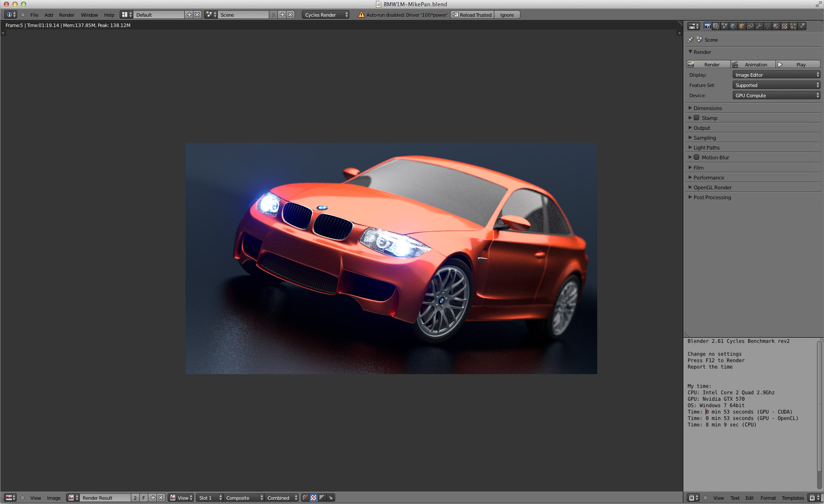Open the World properties tab (globe icon)
This screenshot has width=824, height=504.
tap(733, 26)
